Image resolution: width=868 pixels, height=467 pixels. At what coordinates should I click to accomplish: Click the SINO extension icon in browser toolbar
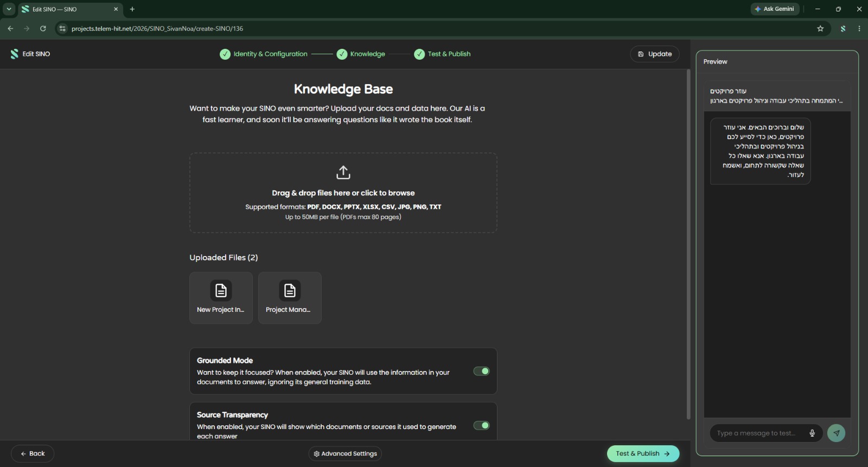click(843, 29)
